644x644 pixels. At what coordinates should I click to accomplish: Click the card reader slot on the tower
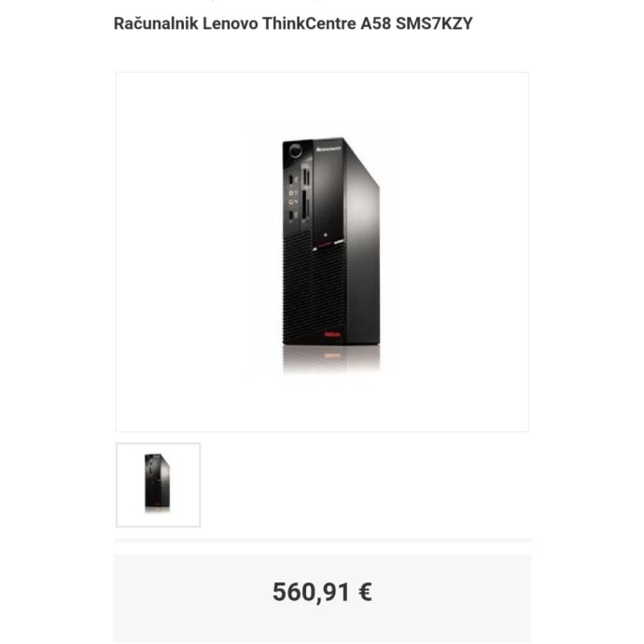tap(305, 204)
